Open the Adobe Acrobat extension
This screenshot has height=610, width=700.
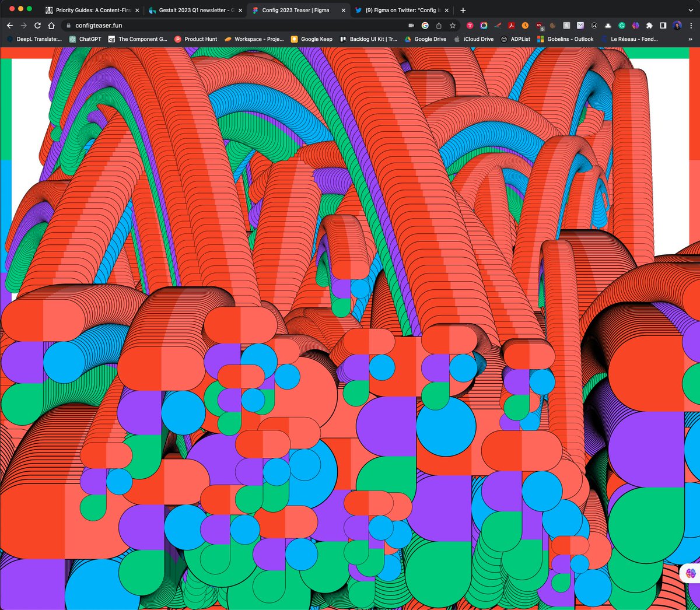point(511,26)
